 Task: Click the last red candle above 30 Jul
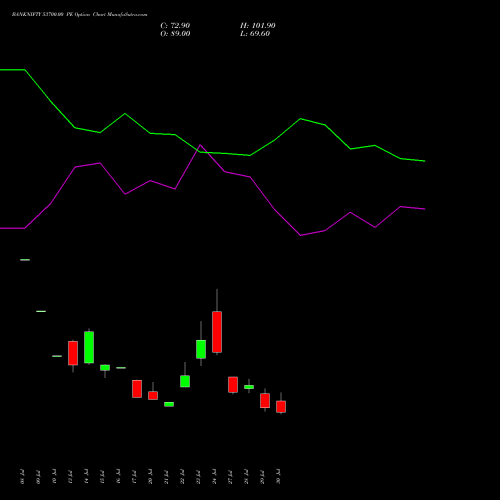[281, 406]
